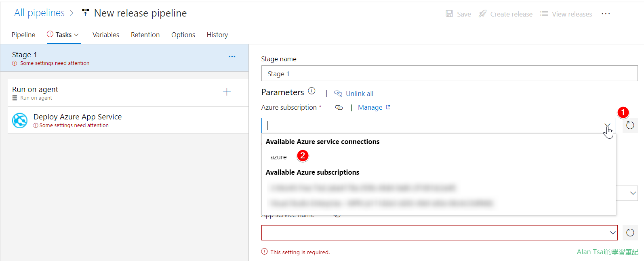Viewport: 644px width, 261px height.
Task: Click the Create release rocket icon
Action: 482,14
